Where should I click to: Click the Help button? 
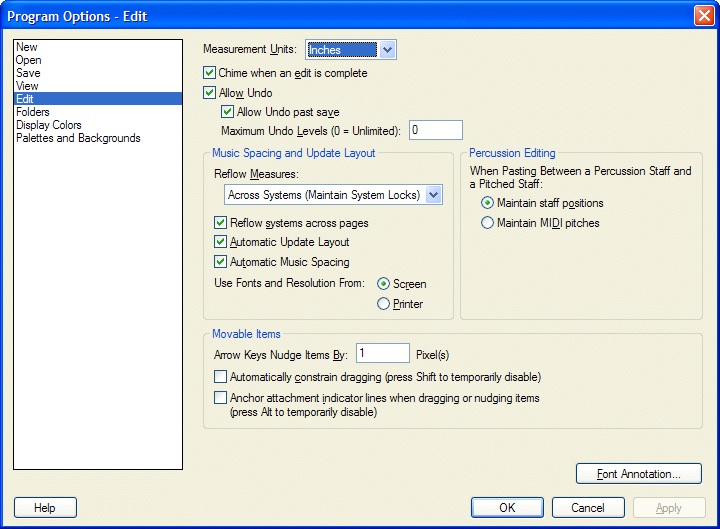coord(45,507)
